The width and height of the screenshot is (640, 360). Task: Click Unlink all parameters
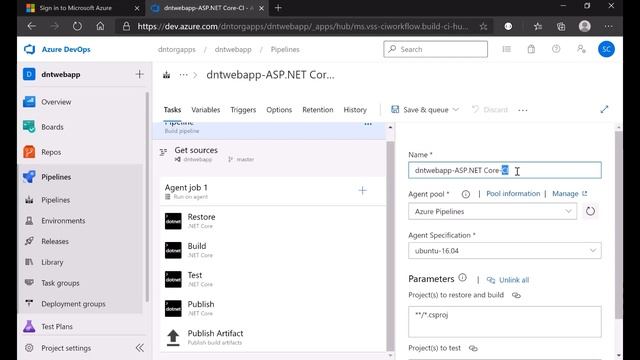click(508, 280)
